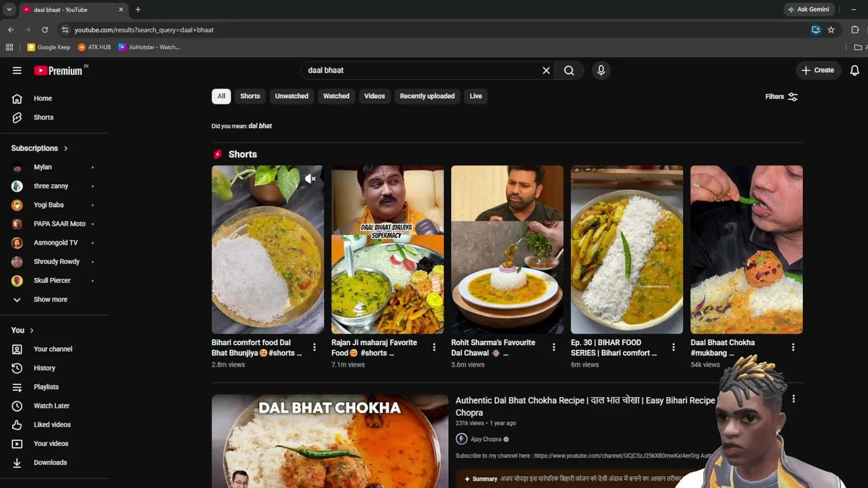Click the Create button
Viewport: 868px width, 488px height.
(818, 70)
